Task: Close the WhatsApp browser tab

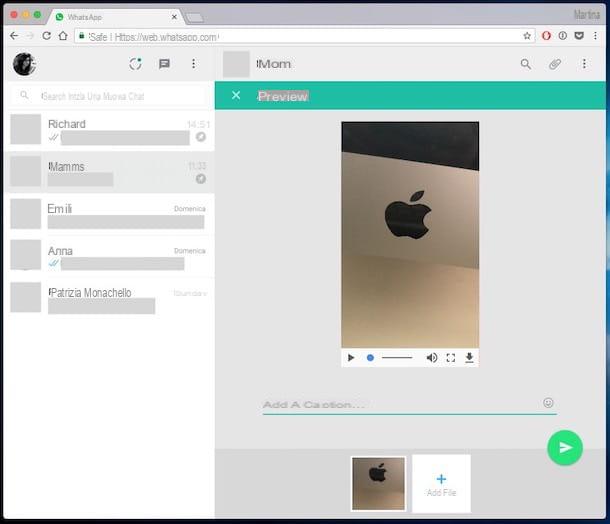Action: 174,17
